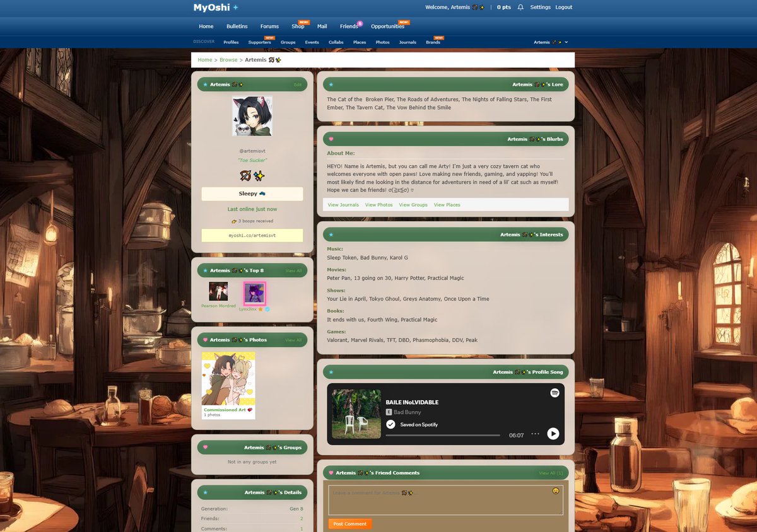
Task: Click the View Places link
Action: [x=447, y=205]
